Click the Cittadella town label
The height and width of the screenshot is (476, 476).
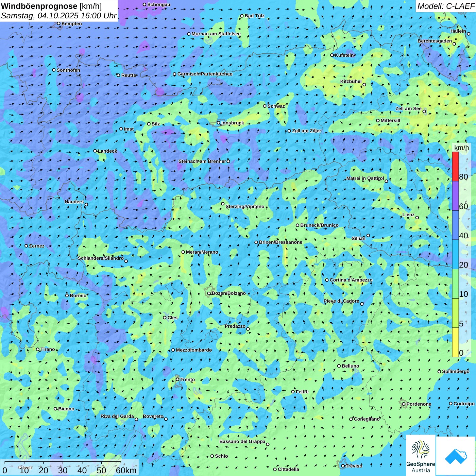(289, 469)
